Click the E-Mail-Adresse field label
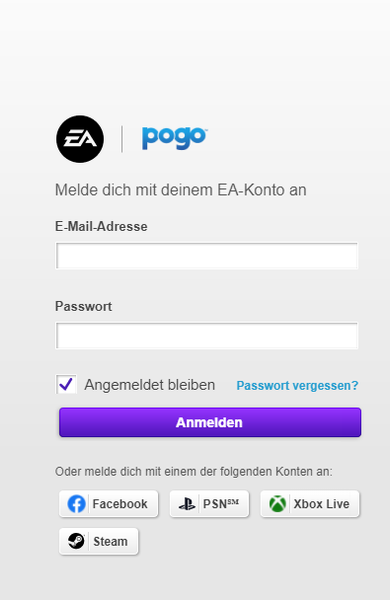390x600 pixels. (101, 227)
